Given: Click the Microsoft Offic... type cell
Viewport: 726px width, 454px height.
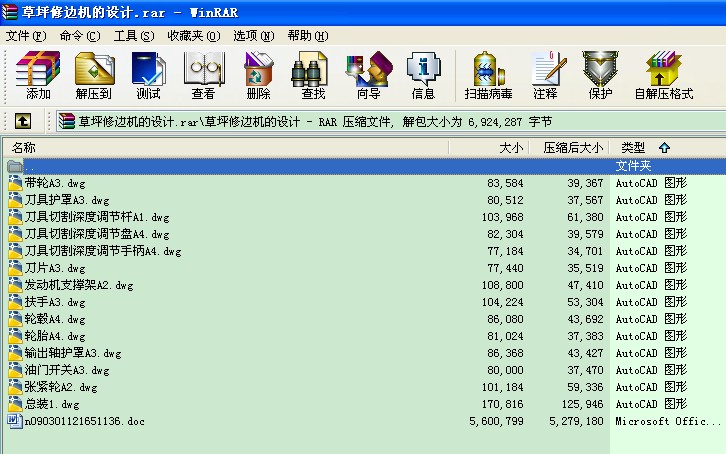Looking at the screenshot, I should coord(668,421).
